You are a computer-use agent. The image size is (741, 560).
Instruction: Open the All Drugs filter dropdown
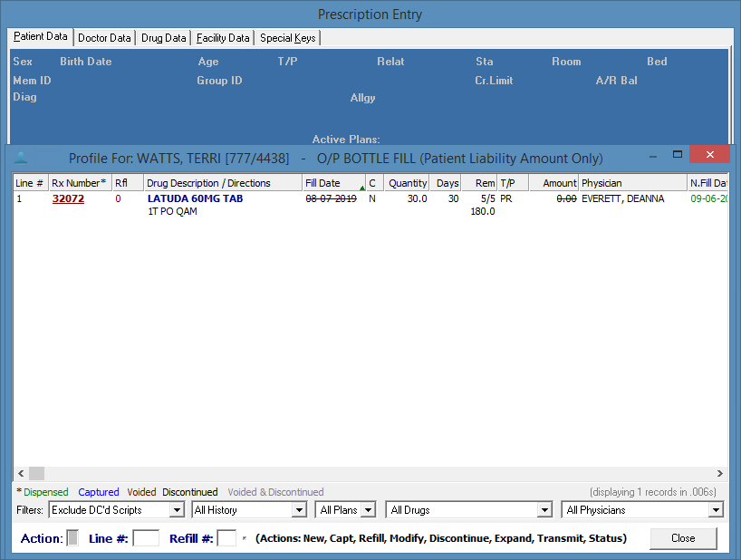coord(544,509)
